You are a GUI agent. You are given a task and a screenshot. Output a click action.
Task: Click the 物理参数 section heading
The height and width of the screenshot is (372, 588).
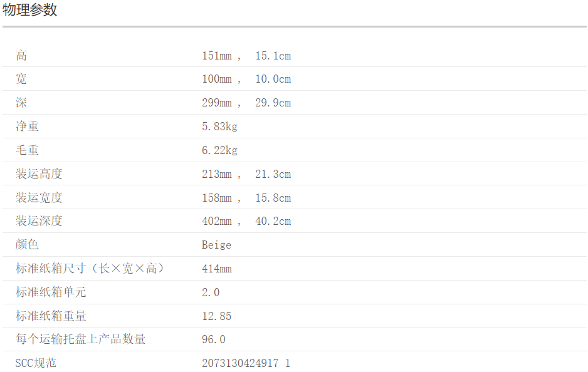point(30,10)
